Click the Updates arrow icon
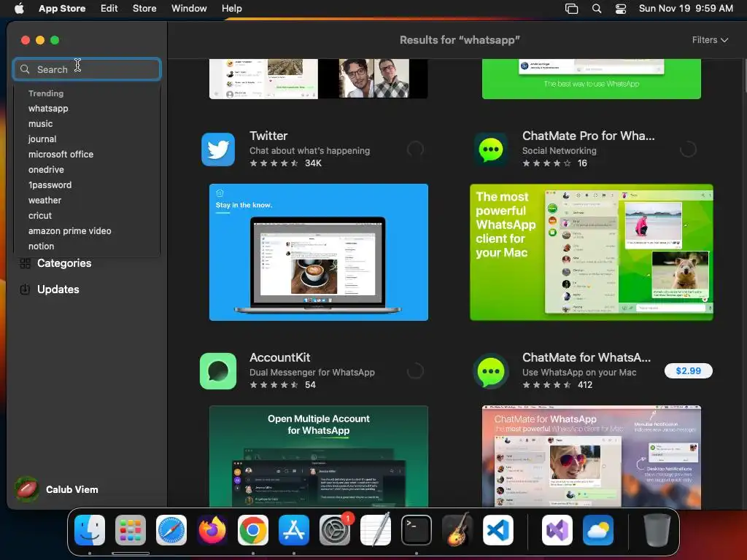 26,289
